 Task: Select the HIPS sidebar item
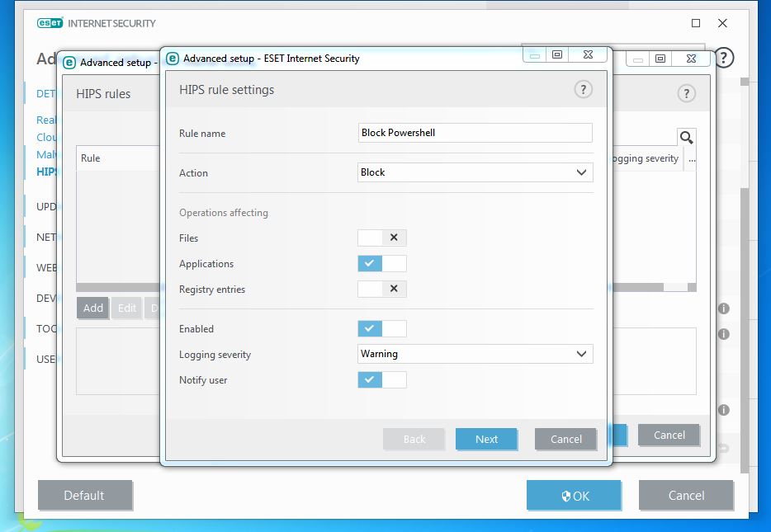tap(47, 172)
